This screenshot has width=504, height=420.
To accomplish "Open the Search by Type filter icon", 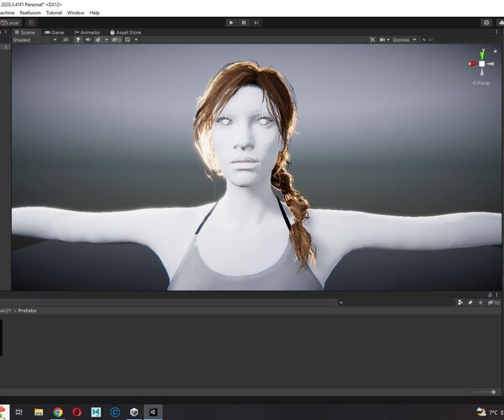I will tap(460, 302).
